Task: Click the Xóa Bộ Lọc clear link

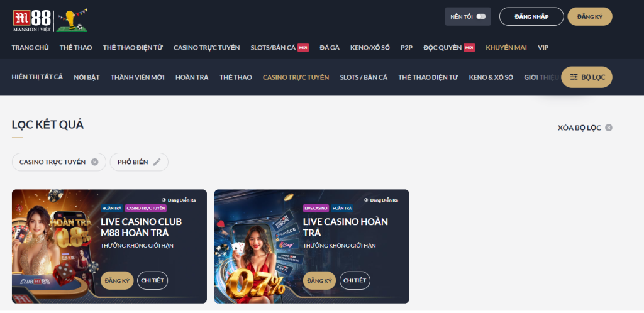Action: click(579, 128)
